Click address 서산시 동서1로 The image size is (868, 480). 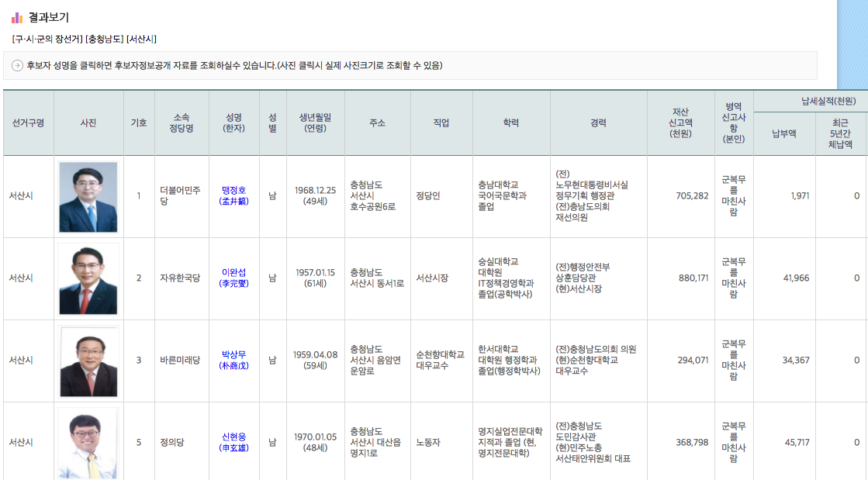pyautogui.click(x=377, y=278)
